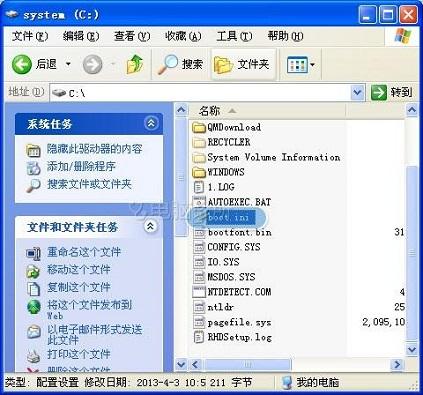The image size is (423, 395).
Task: Click 复制这个文件 link
Action: pos(78,287)
